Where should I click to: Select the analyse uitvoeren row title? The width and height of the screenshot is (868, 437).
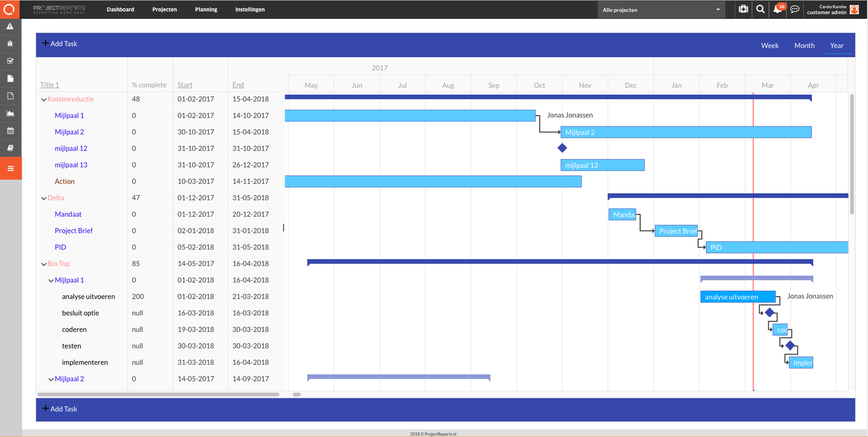(x=88, y=296)
